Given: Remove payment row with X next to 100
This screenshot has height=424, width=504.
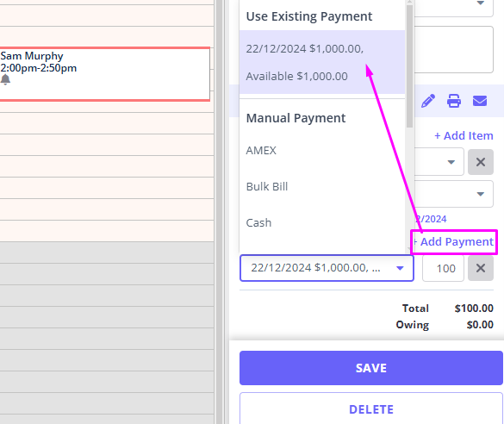Looking at the screenshot, I should [481, 268].
